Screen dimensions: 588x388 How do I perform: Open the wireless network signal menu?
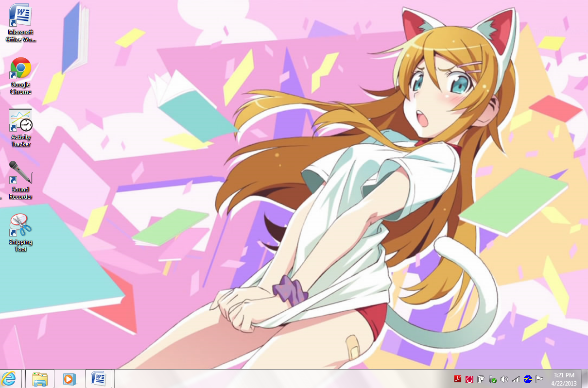(x=516, y=379)
